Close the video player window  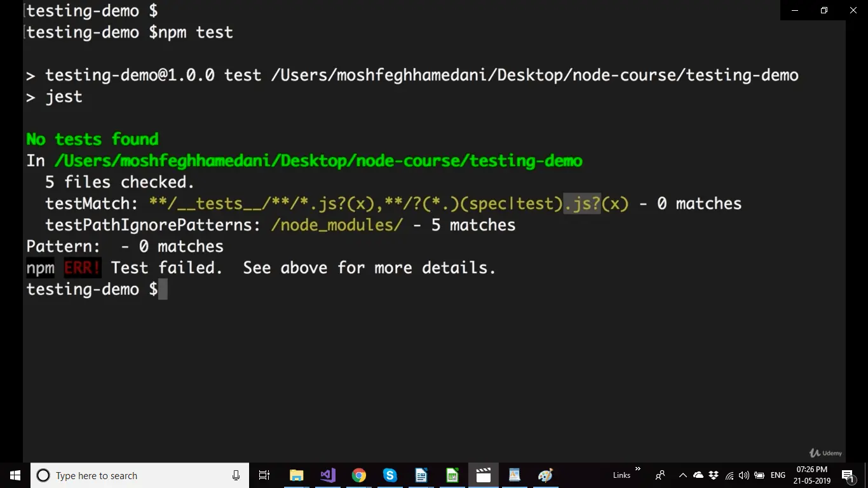point(853,10)
